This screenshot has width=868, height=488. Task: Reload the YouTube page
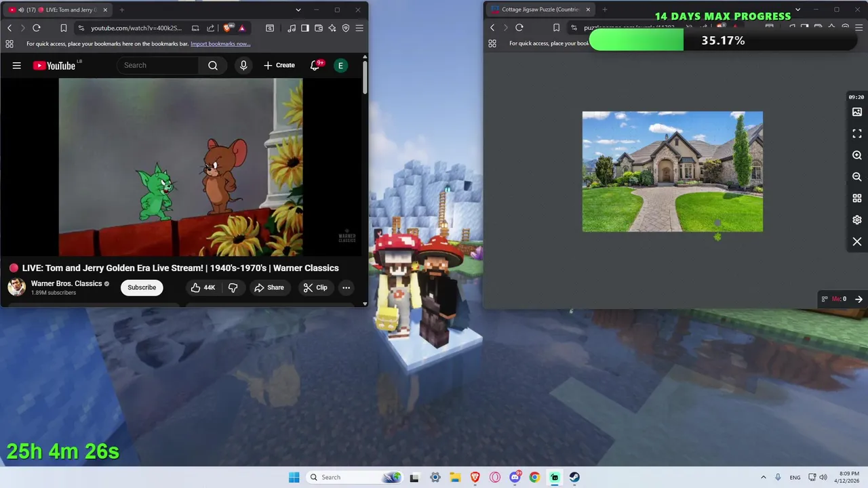(37, 28)
